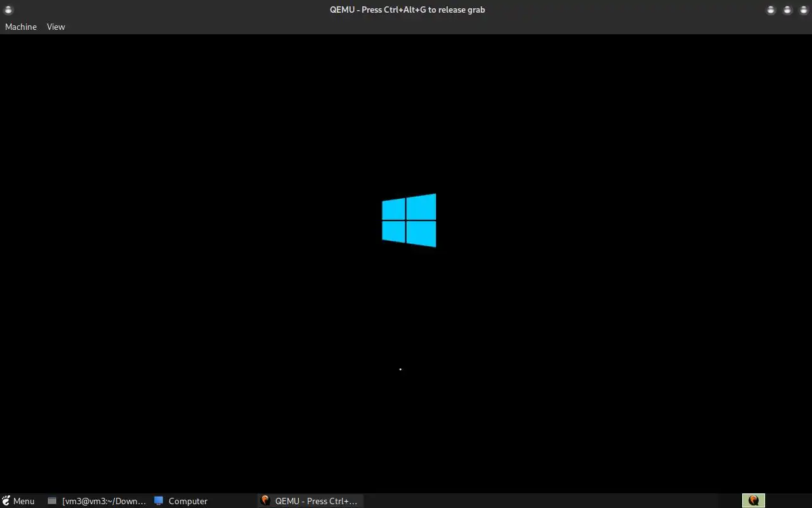Viewport: 812px width, 508px height.
Task: Click the terminal icon in the taskbar
Action: (x=52, y=501)
